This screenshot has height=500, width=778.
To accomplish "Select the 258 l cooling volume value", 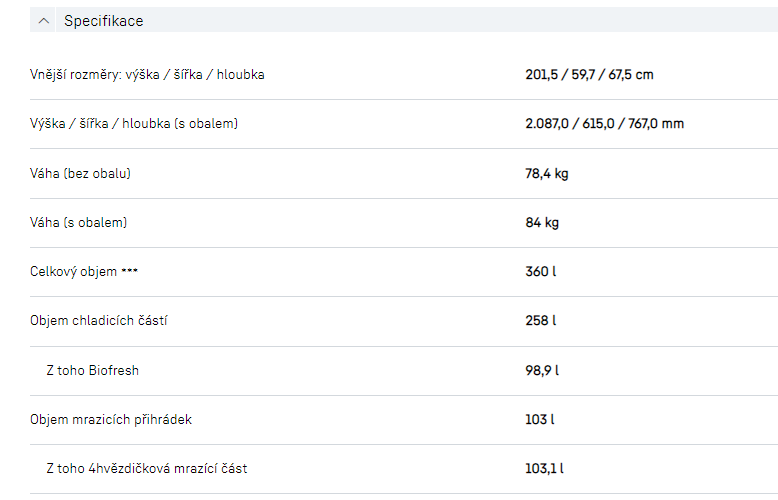I will [540, 321].
